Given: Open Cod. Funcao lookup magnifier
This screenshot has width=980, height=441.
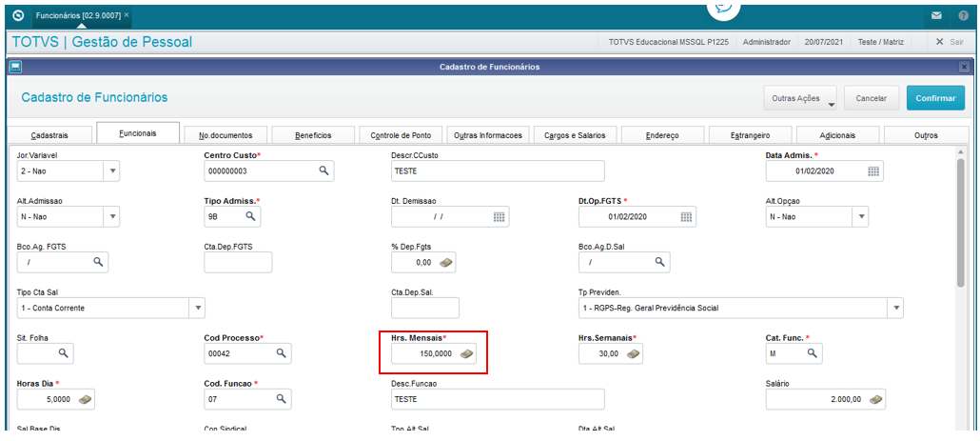Looking at the screenshot, I should point(281,398).
